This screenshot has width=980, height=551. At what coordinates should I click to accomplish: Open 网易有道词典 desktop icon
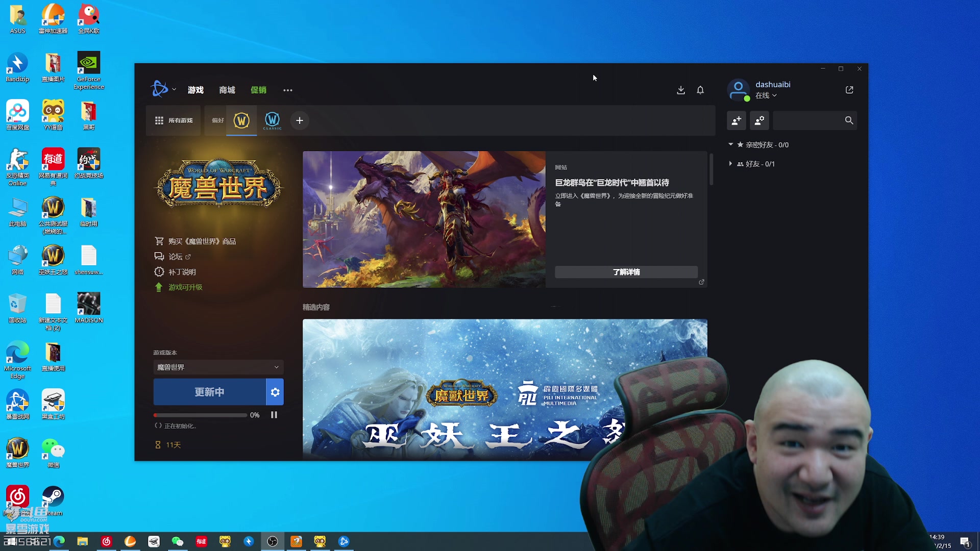coord(53,166)
